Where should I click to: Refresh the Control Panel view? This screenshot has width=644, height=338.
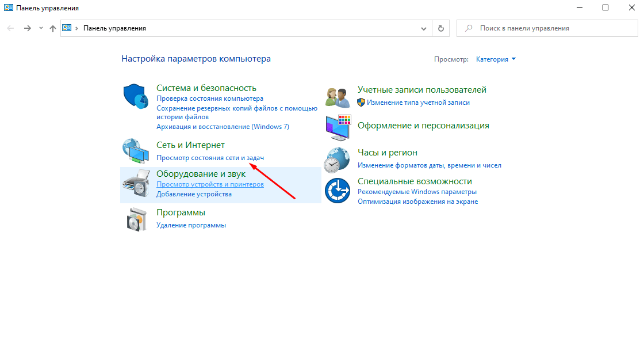coord(441,28)
